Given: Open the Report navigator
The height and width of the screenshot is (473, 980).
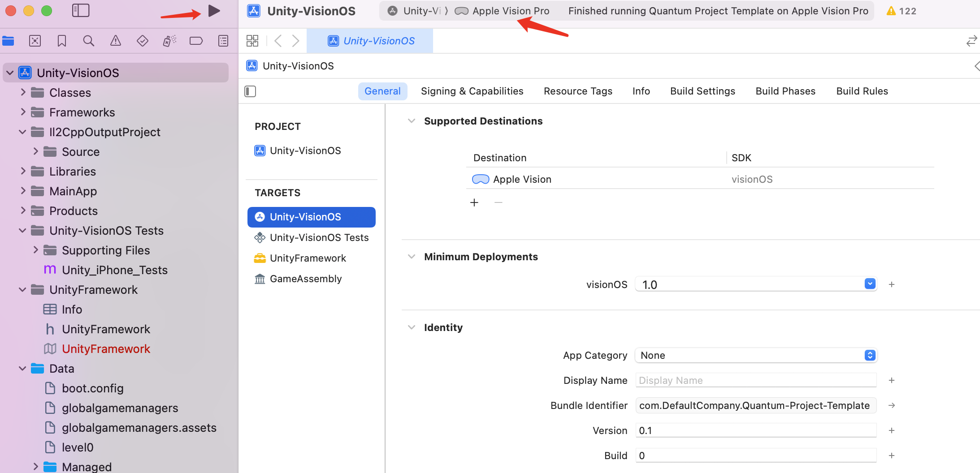Looking at the screenshot, I should coord(223,41).
